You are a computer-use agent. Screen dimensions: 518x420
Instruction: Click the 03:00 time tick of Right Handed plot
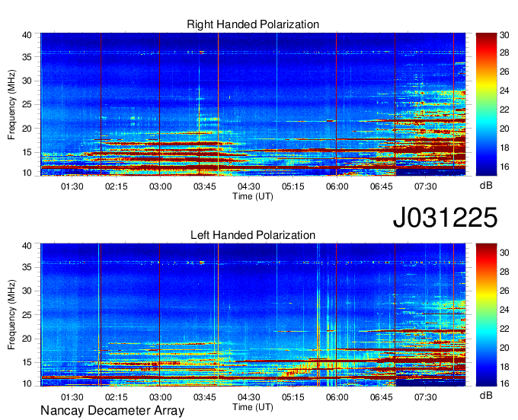(161, 186)
